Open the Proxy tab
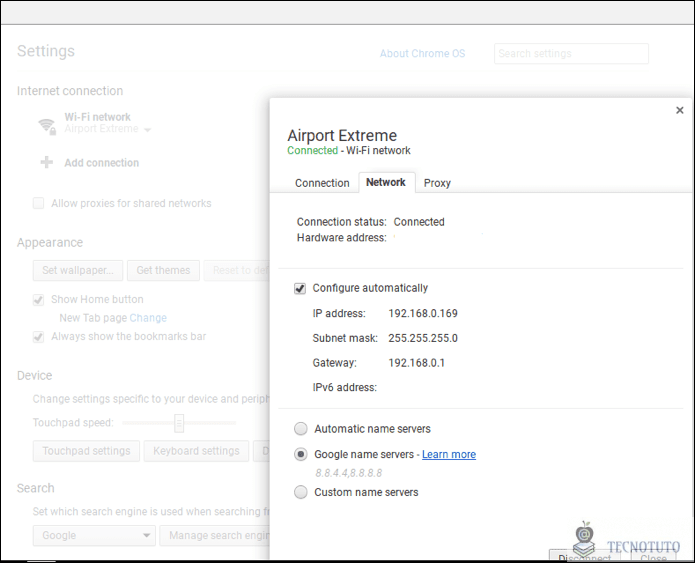This screenshot has height=563, width=695. pos(437,183)
